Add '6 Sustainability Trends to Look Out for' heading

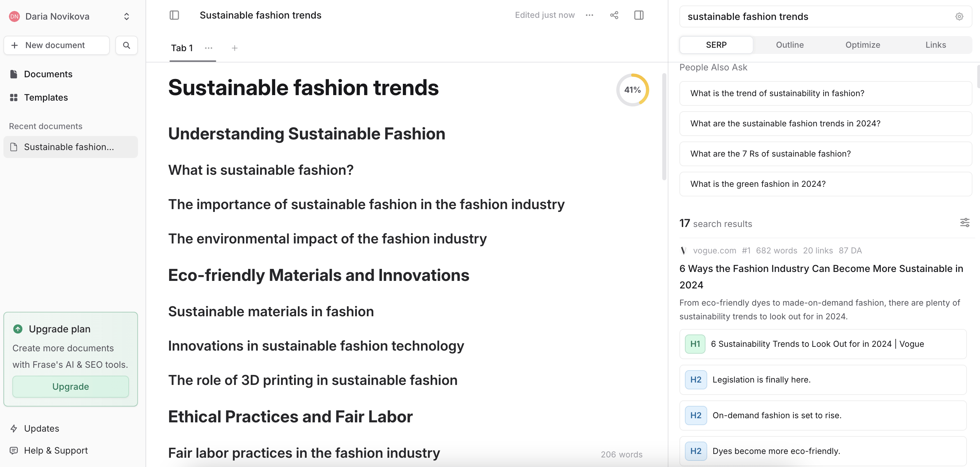tap(823, 344)
